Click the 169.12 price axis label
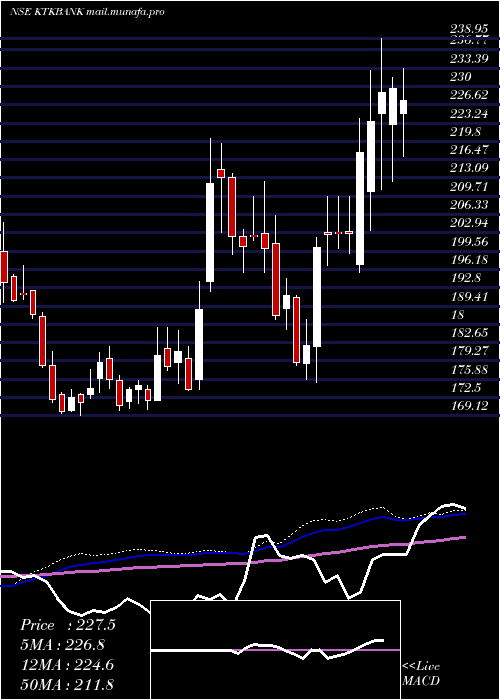The width and height of the screenshot is (500, 700). click(x=469, y=406)
